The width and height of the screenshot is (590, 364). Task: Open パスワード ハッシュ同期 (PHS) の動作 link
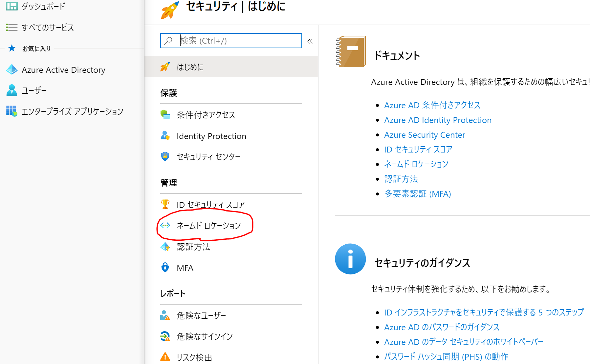click(446, 356)
